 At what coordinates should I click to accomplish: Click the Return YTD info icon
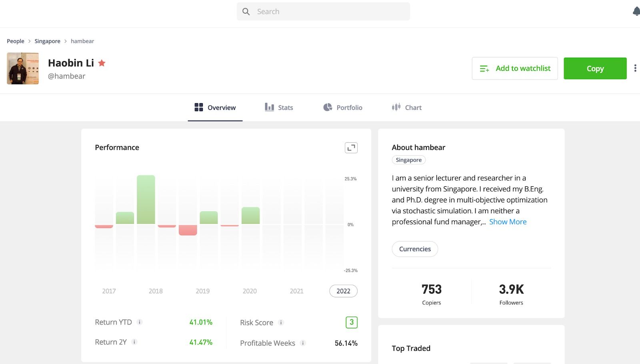pyautogui.click(x=140, y=322)
